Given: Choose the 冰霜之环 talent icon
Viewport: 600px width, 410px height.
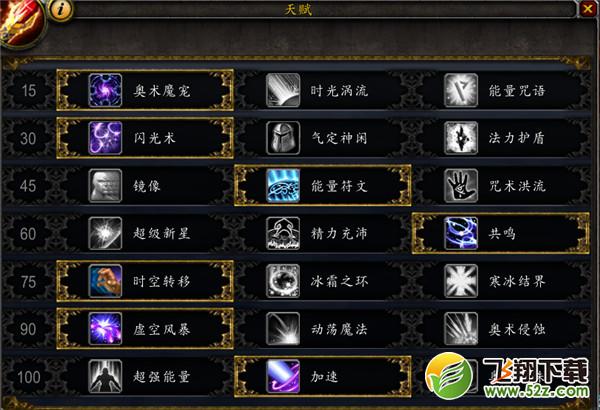Looking at the screenshot, I should (x=283, y=281).
